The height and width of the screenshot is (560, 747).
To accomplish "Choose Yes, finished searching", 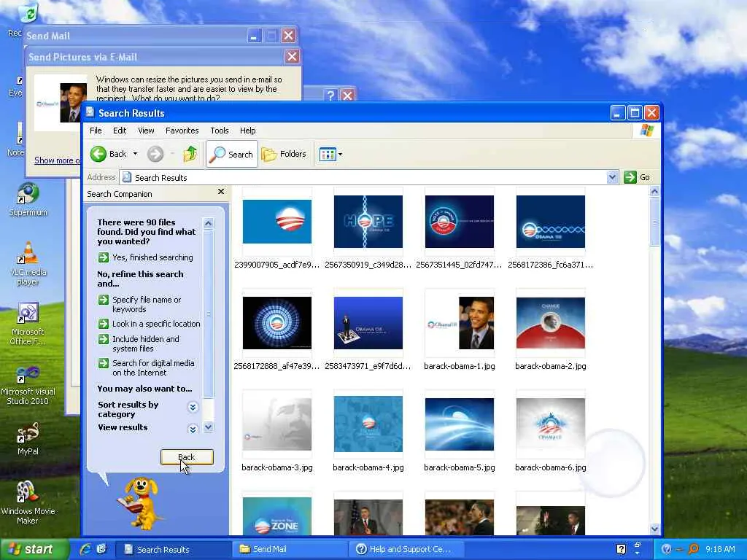I will (145, 257).
